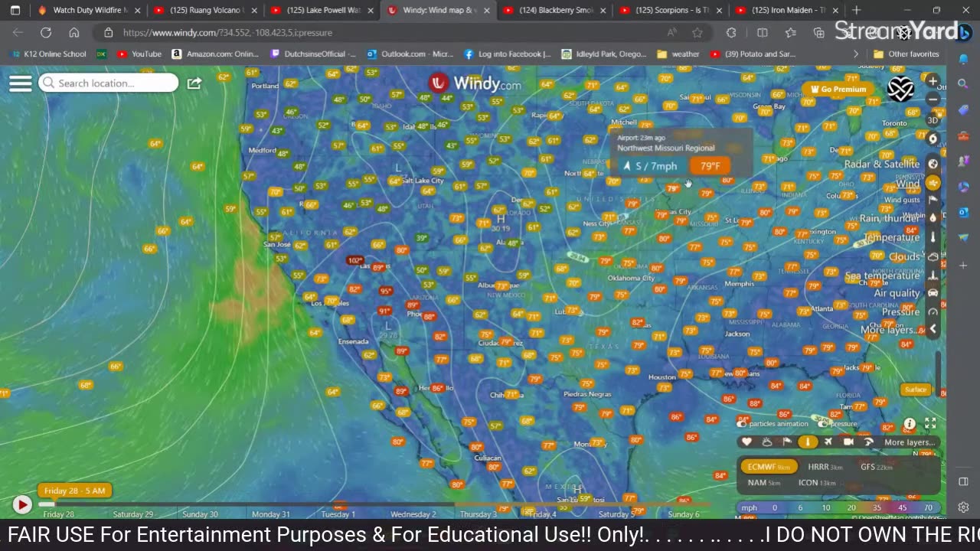The height and width of the screenshot is (551, 980).
Task: Open More layers in POI bar
Action: 909,442
